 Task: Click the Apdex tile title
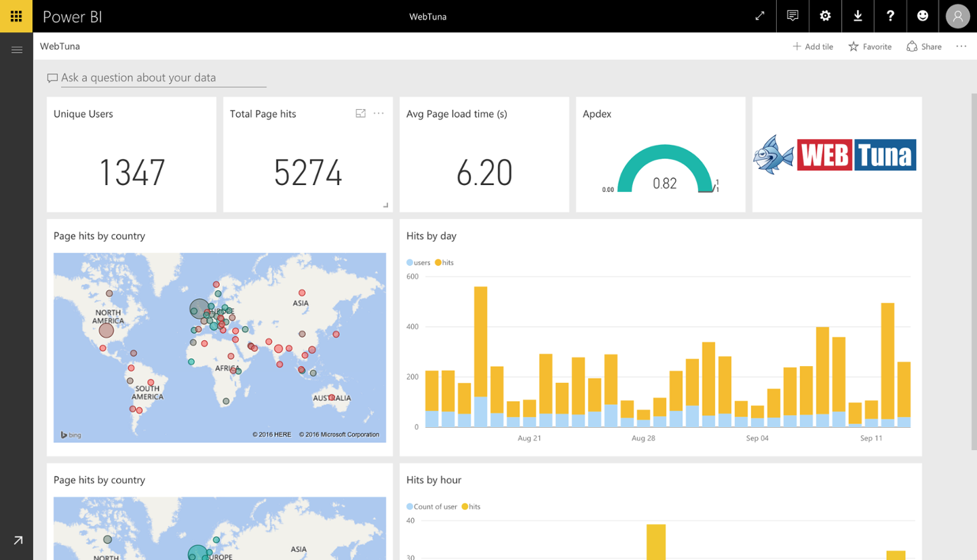tap(597, 114)
